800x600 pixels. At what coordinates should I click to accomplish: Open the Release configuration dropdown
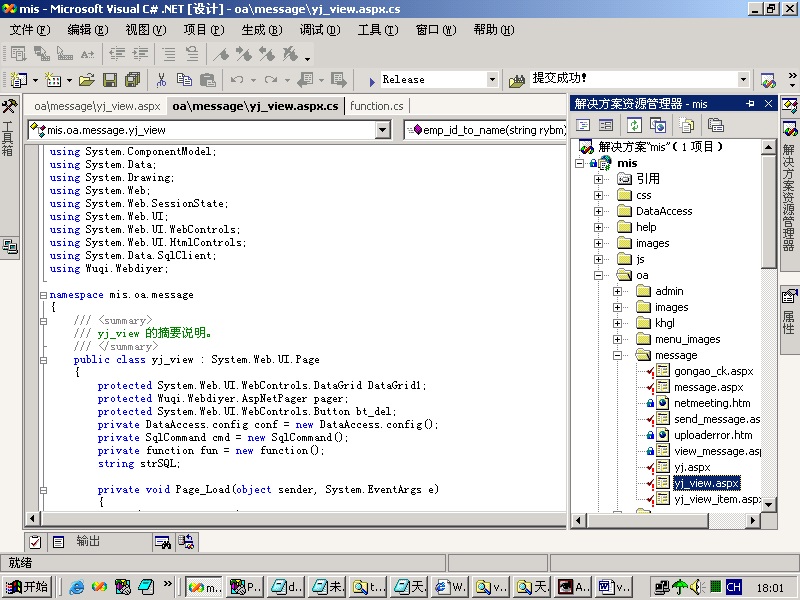(492, 80)
